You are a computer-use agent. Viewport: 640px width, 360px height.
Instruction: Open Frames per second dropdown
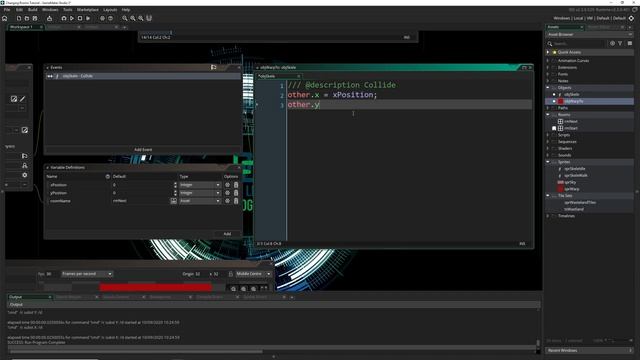(87, 274)
